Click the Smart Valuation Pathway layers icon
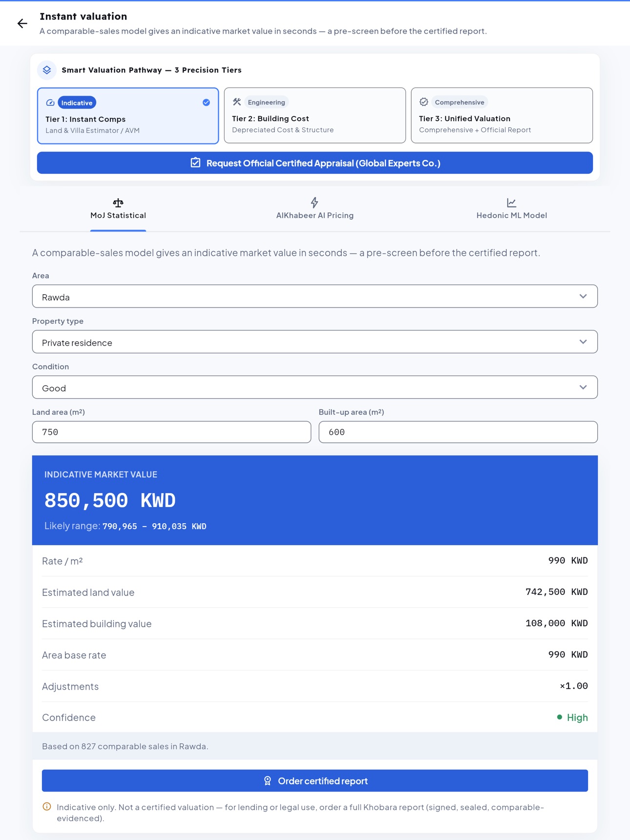 (x=47, y=70)
